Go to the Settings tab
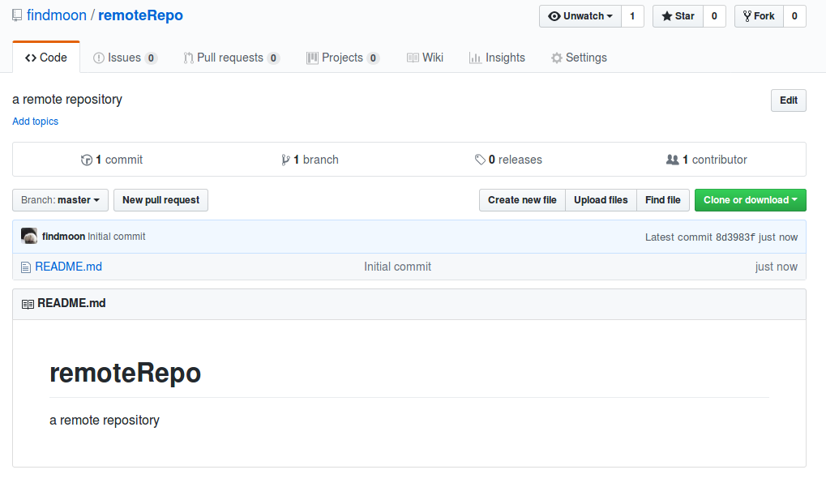Image resolution: width=826 pixels, height=504 pixels. click(x=579, y=58)
